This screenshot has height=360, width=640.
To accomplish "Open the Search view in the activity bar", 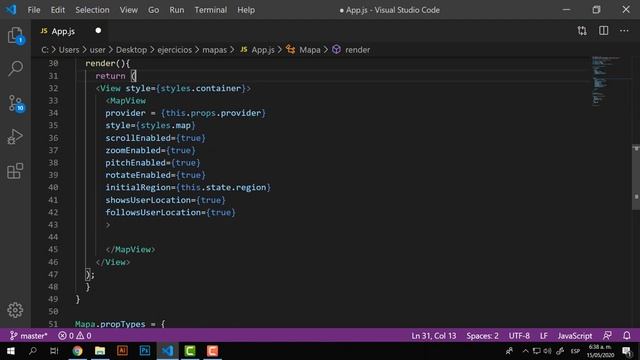I will [15, 68].
